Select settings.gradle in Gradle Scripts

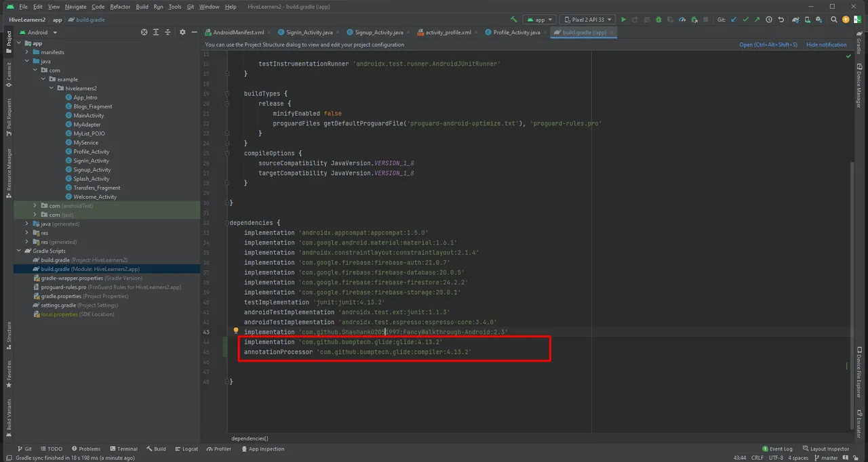pyautogui.click(x=58, y=305)
